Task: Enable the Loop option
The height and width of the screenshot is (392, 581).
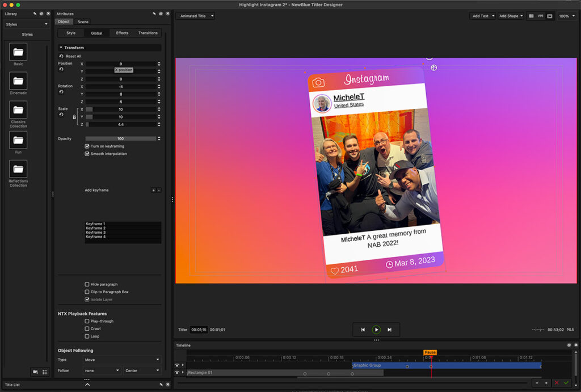Action: 87,336
